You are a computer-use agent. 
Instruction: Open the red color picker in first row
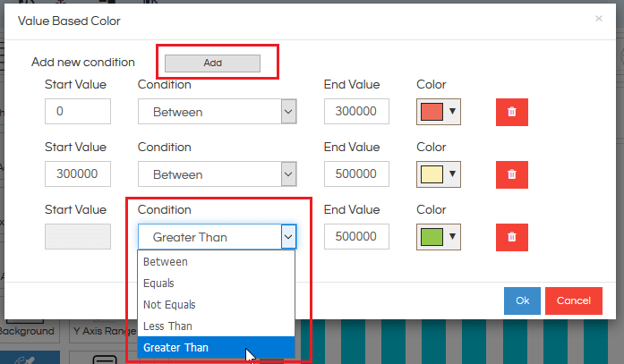pos(439,112)
